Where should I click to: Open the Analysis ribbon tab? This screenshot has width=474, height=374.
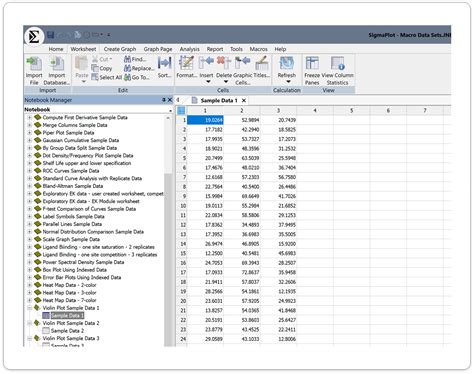[x=190, y=49]
